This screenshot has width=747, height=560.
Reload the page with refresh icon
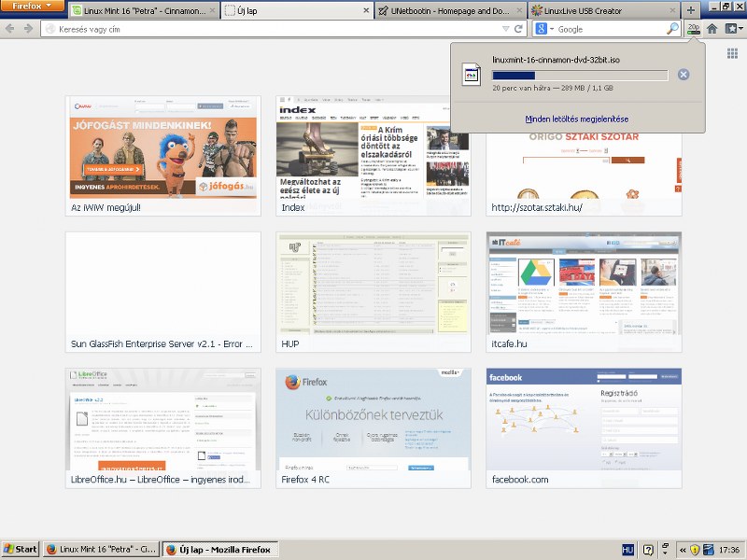coord(519,29)
